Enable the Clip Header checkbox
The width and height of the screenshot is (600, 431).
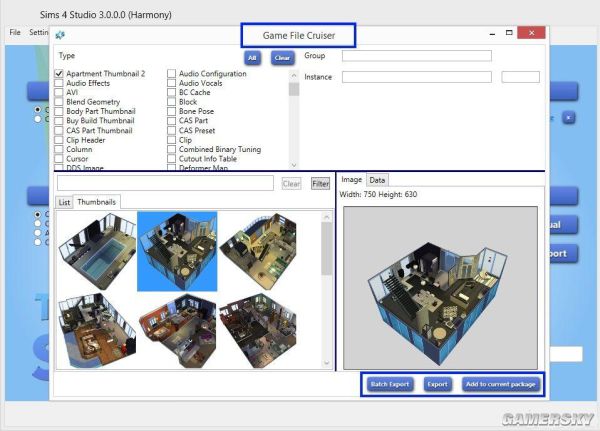59,140
